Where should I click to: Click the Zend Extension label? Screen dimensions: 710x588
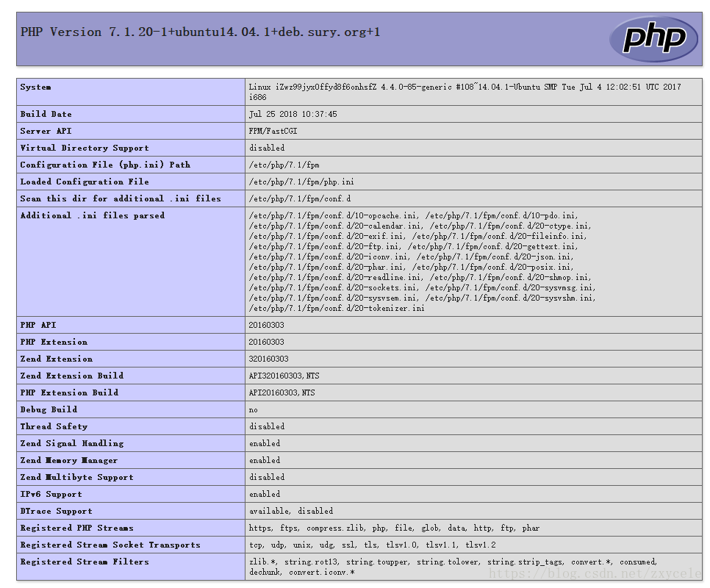pyautogui.click(x=56, y=359)
